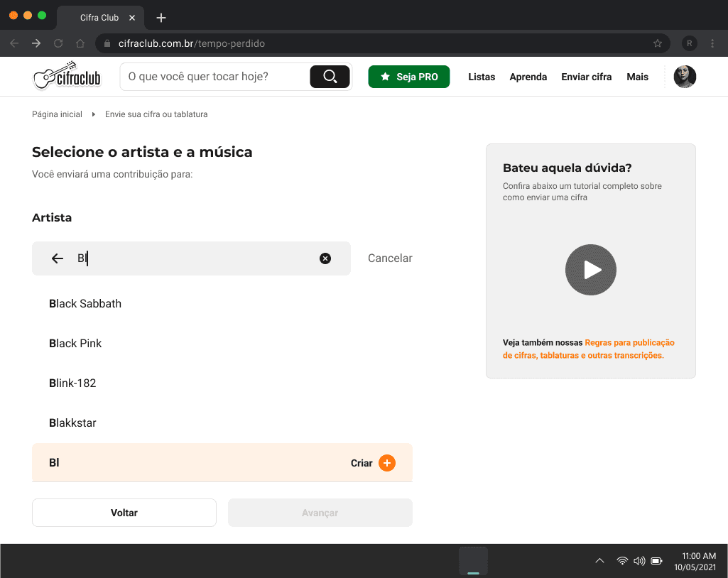Viewport: 728px width, 578px height.
Task: Click the Cifra Club guitar logo
Action: [67, 76]
